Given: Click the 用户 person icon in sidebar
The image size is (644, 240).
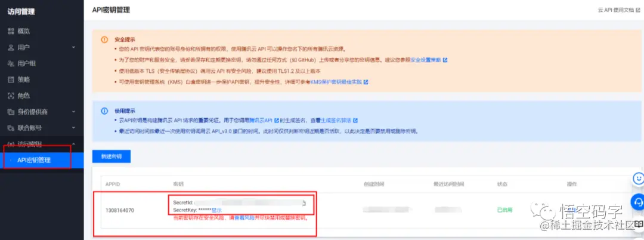Looking at the screenshot, I should tap(11, 47).
